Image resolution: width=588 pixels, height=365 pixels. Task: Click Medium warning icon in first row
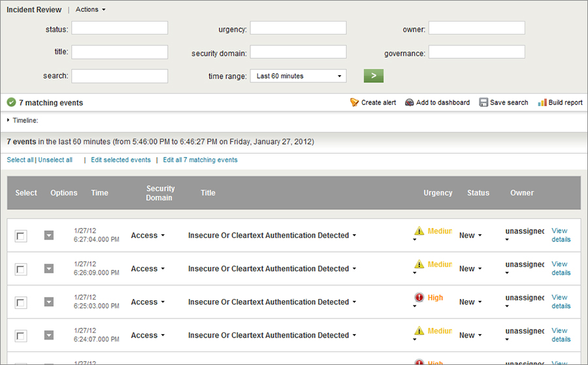click(x=419, y=231)
